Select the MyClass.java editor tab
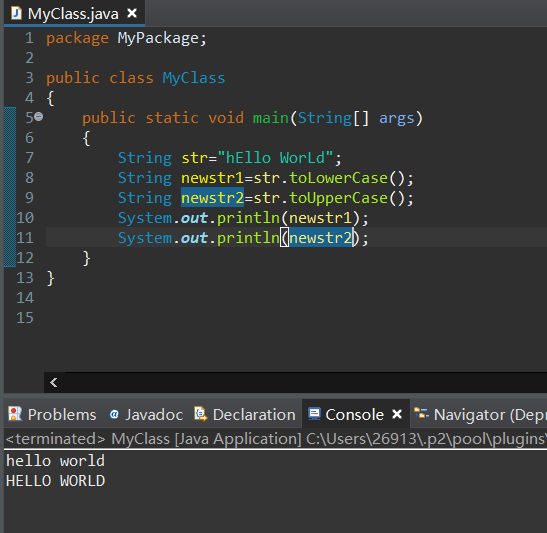This screenshot has width=547, height=533. [74, 14]
